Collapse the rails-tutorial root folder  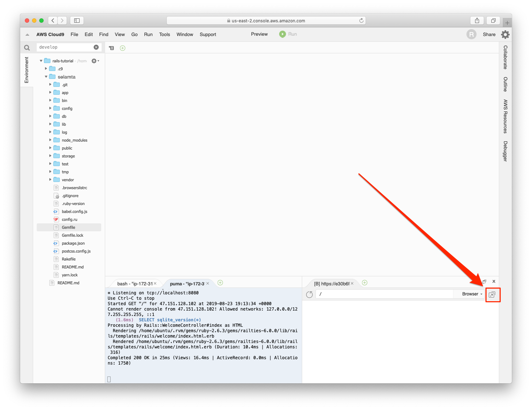pyautogui.click(x=41, y=61)
